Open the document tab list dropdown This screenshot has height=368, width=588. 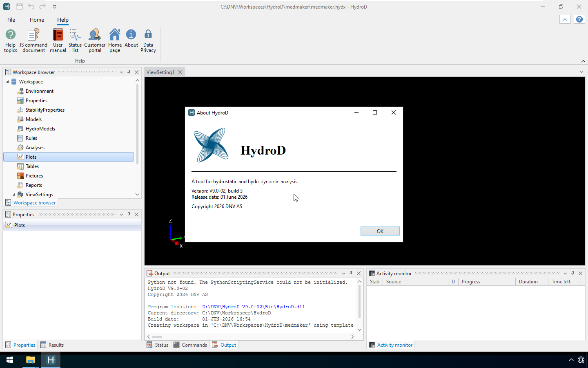581,72
